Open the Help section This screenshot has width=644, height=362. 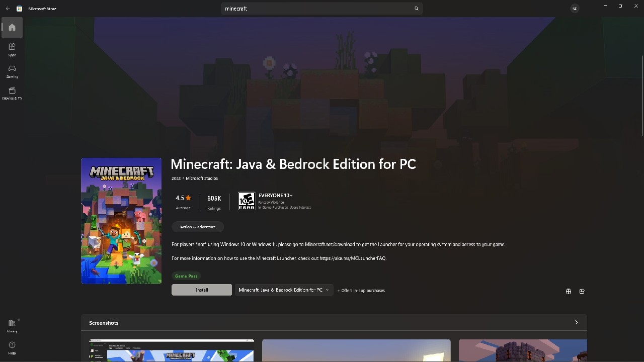[12, 347]
